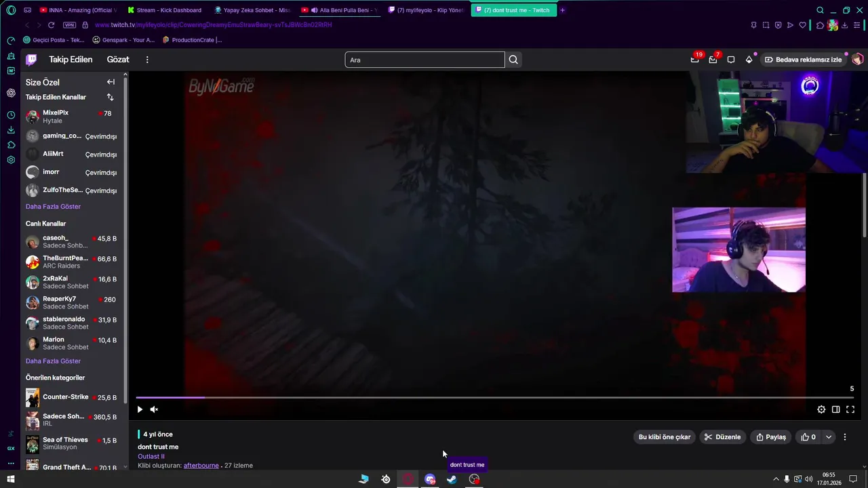Image resolution: width=868 pixels, height=488 pixels.
Task: Open TheBurntPea... ARC Raiders channel
Action: pyautogui.click(x=71, y=262)
